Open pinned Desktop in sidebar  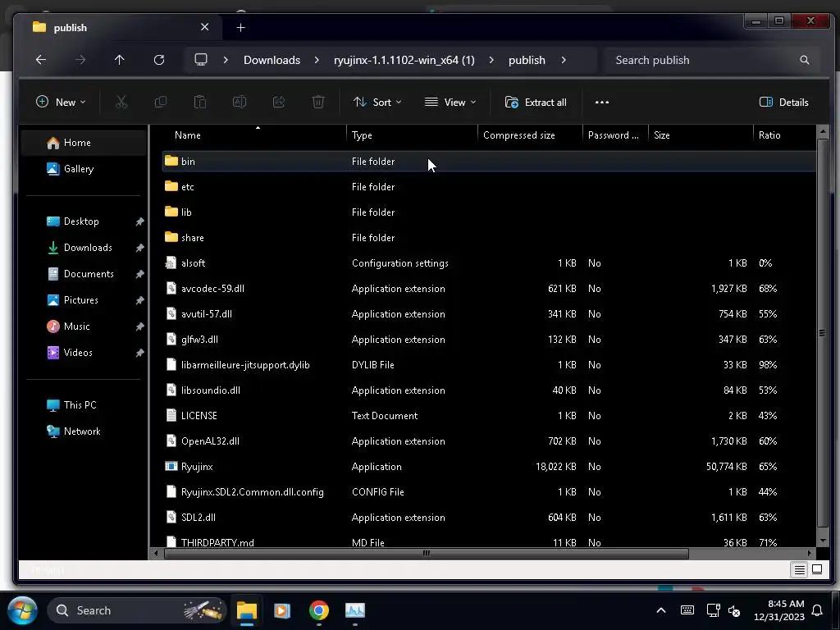tap(83, 221)
